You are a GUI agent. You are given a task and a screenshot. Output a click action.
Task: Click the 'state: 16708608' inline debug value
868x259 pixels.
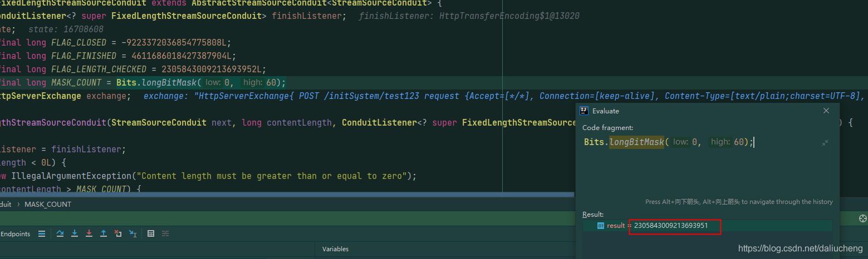tap(66, 29)
